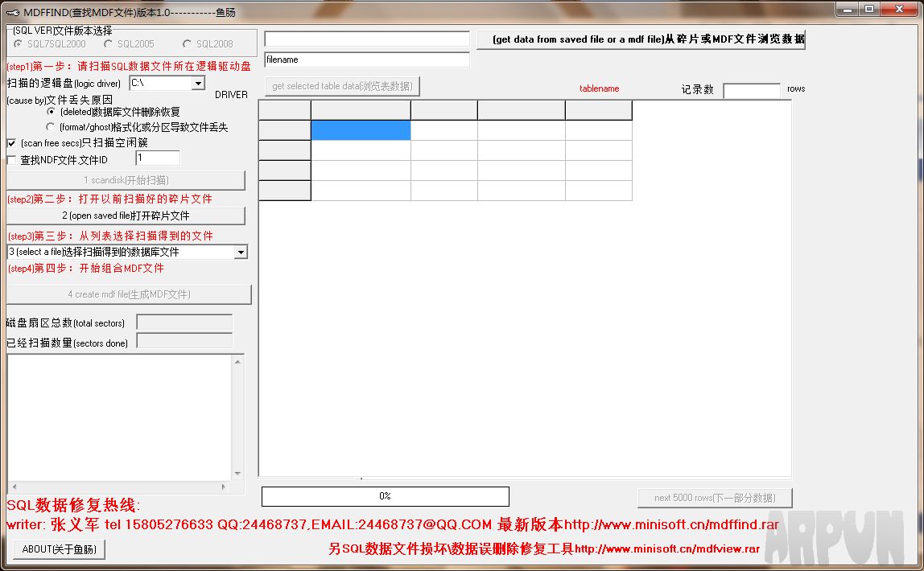Viewport: 924px width, 571px height.
Task: Choose format/ghost file loss cause option
Action: click(x=50, y=127)
